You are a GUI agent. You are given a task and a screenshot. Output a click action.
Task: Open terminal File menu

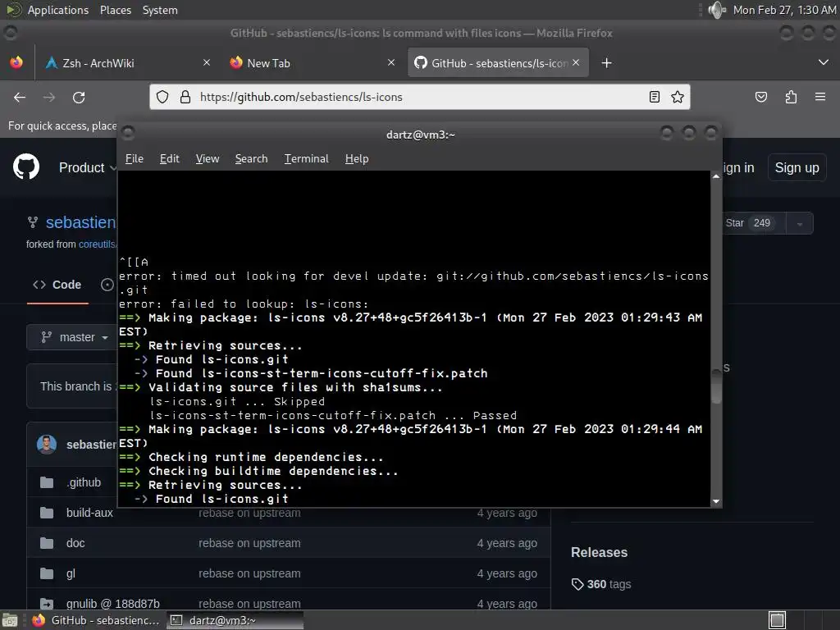coord(135,158)
